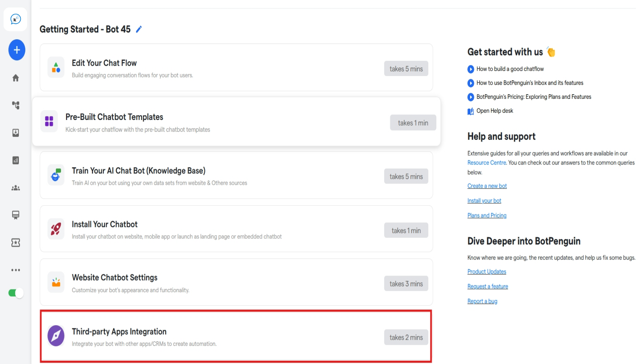The image size is (644, 364).
Task: Click 'Kick-start your chatflow' description text
Action: 138,130
